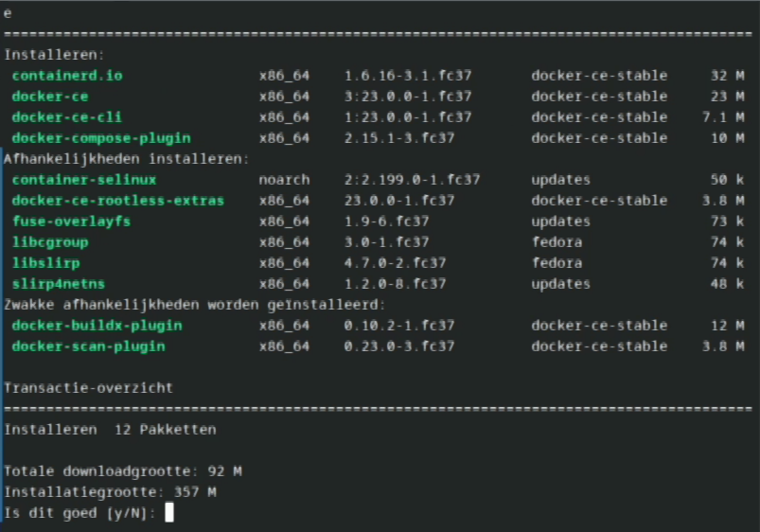Click version 0.23.0-3.fc37 of docker-scan-plugin
The height and width of the screenshot is (532, 760).
pyautogui.click(x=399, y=346)
